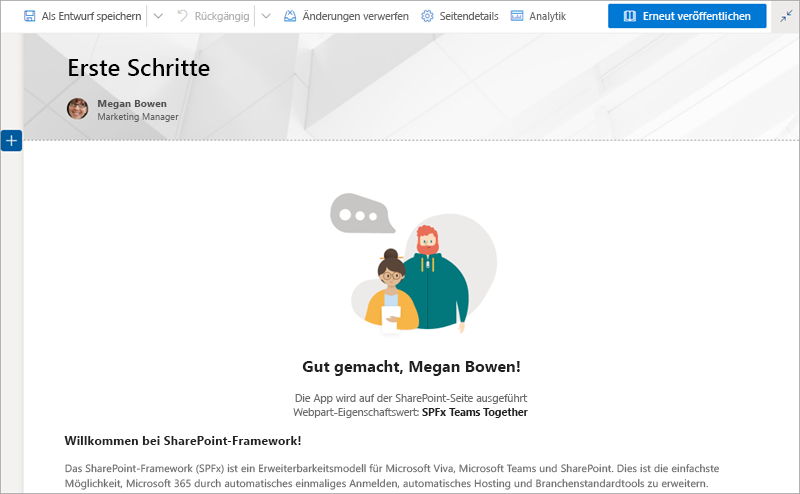Image resolution: width=800 pixels, height=494 pixels.
Task: Click the Willkommen bei SharePoint-Framework! heading
Action: point(183,441)
